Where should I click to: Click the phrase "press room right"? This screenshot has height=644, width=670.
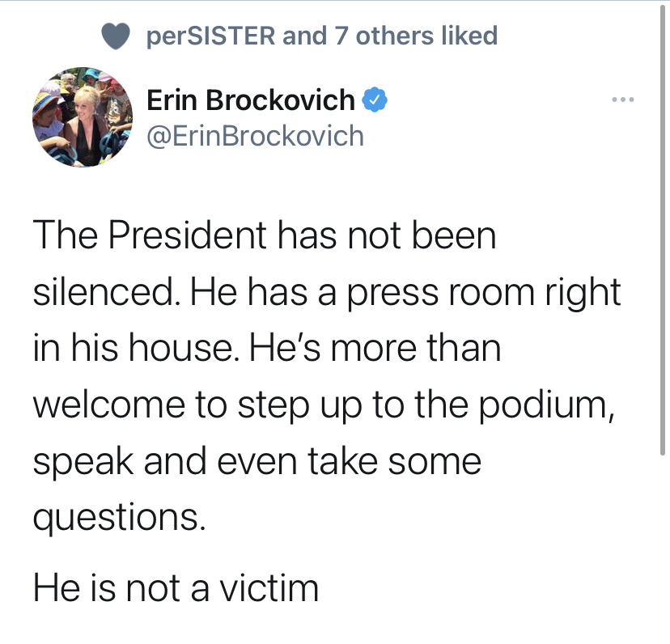tap(483, 292)
